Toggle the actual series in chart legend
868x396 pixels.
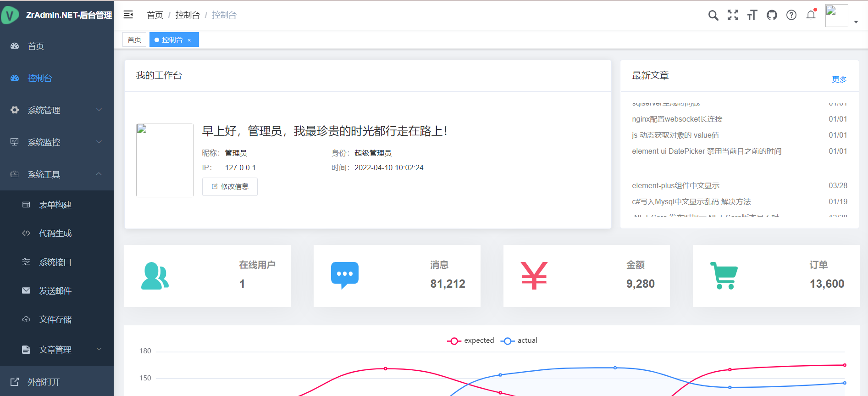[520, 340]
